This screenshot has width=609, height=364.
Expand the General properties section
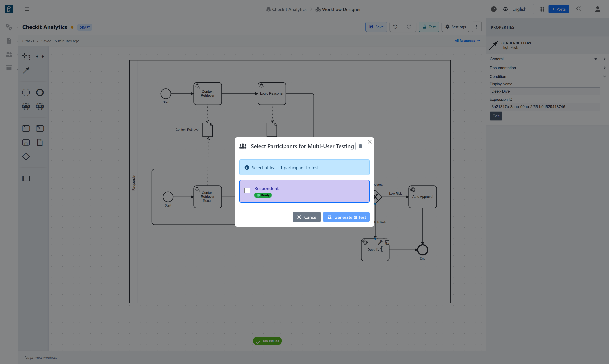click(x=547, y=59)
